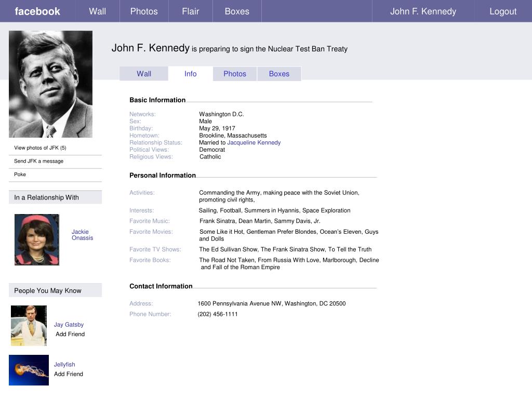This screenshot has height=399, width=532.
Task: Click People You May Know panel header
Action: (55, 290)
